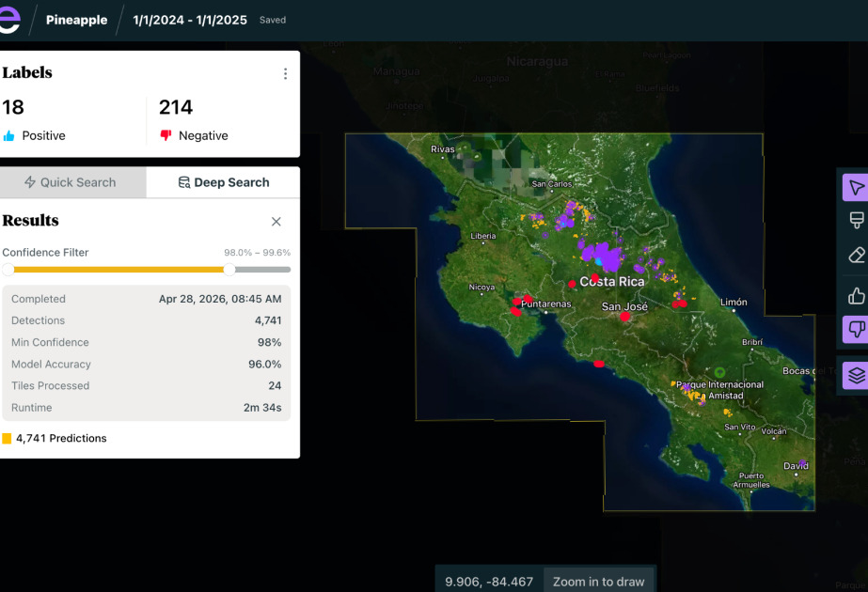The height and width of the screenshot is (592, 868).
Task: Switch to the Deep Search tab
Action: [224, 182]
